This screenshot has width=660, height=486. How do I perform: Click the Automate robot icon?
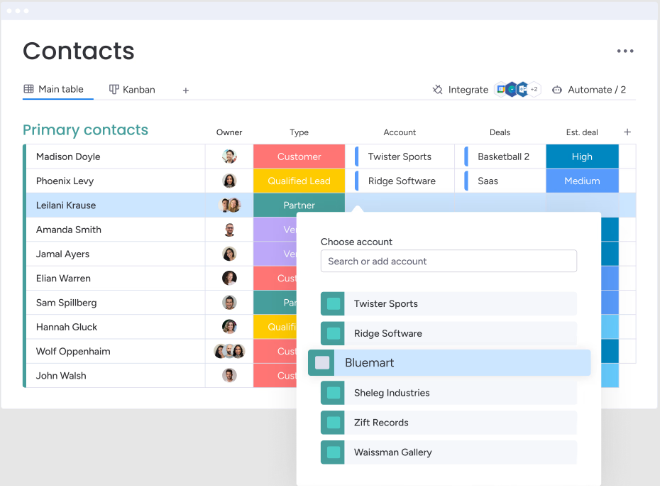pos(557,90)
